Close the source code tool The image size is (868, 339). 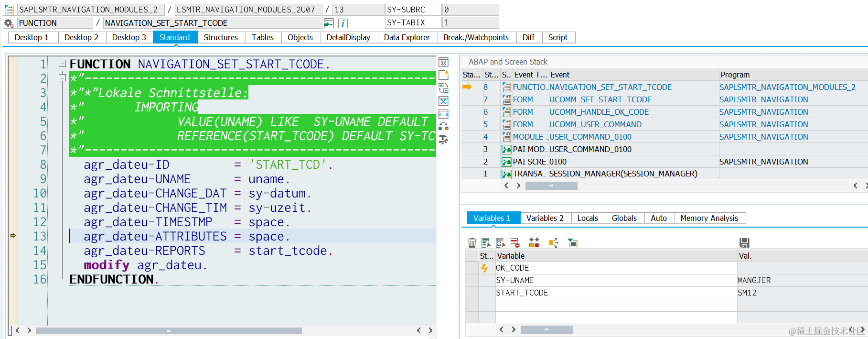point(443,63)
